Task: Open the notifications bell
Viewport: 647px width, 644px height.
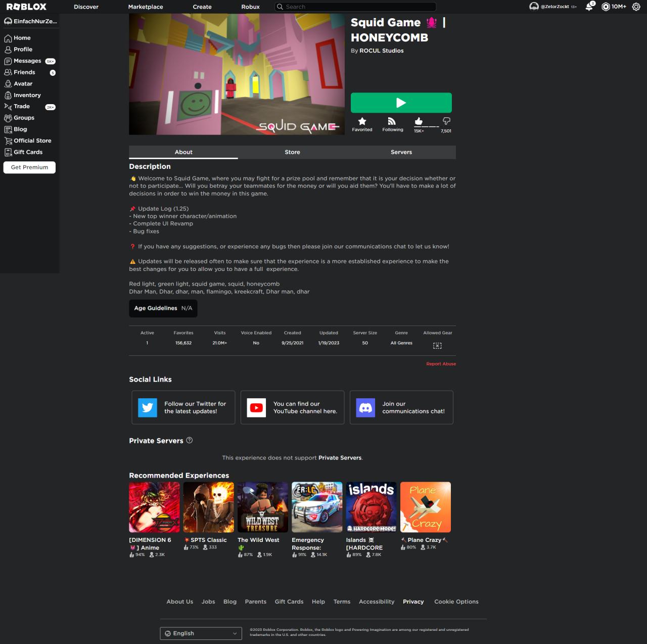Action: click(589, 7)
